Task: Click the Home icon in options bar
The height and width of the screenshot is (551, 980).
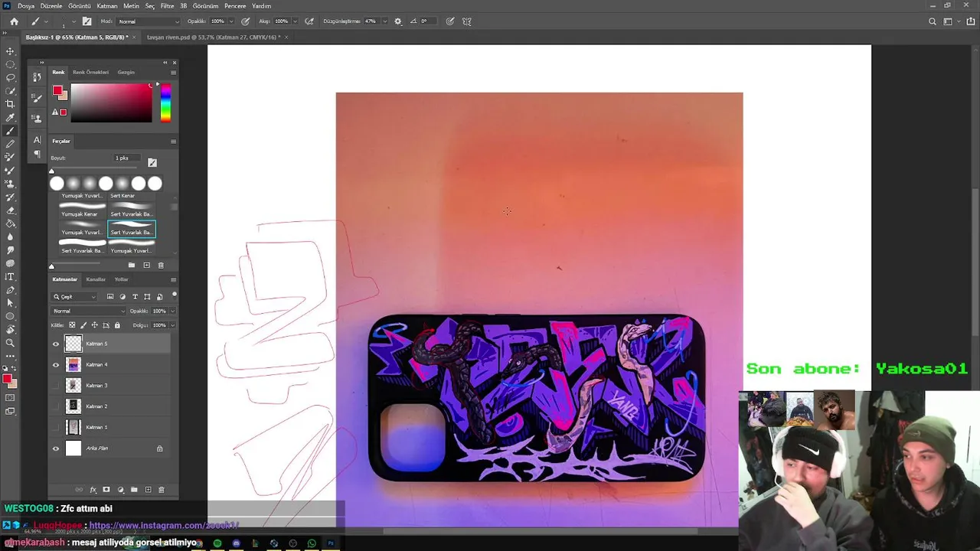Action: [14, 21]
